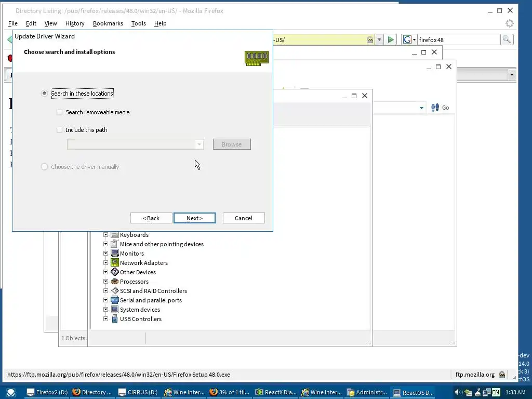Click the green Go arrow in Firefox
This screenshot has width=532, height=399.
tap(391, 39)
